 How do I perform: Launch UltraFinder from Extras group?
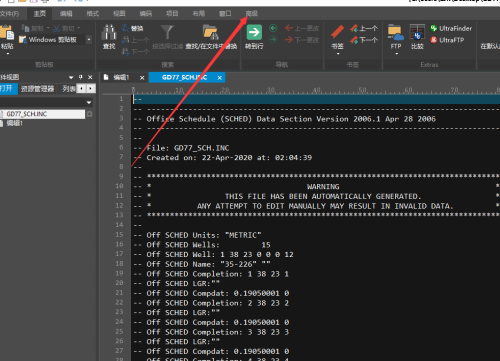click(x=451, y=28)
